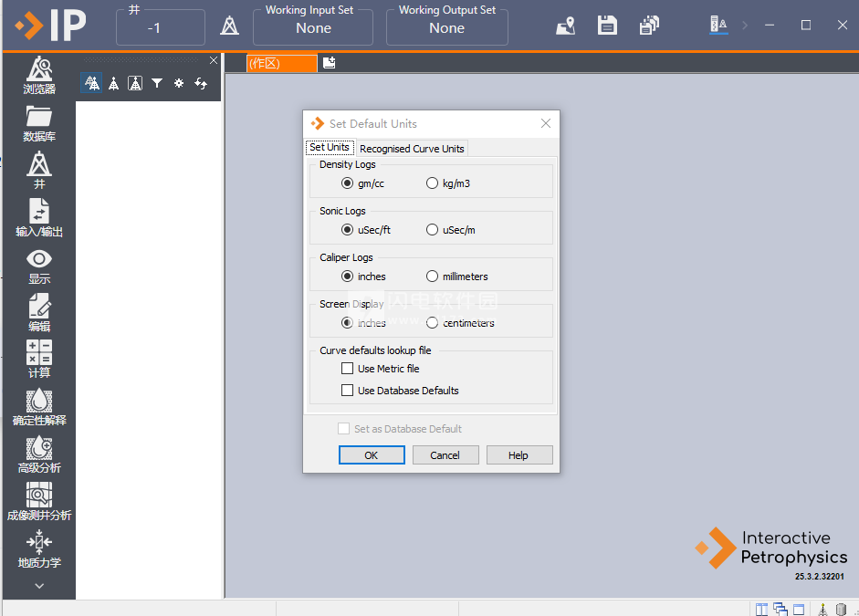The height and width of the screenshot is (616, 859).
Task: Click the save disk icon in header
Action: 608,26
